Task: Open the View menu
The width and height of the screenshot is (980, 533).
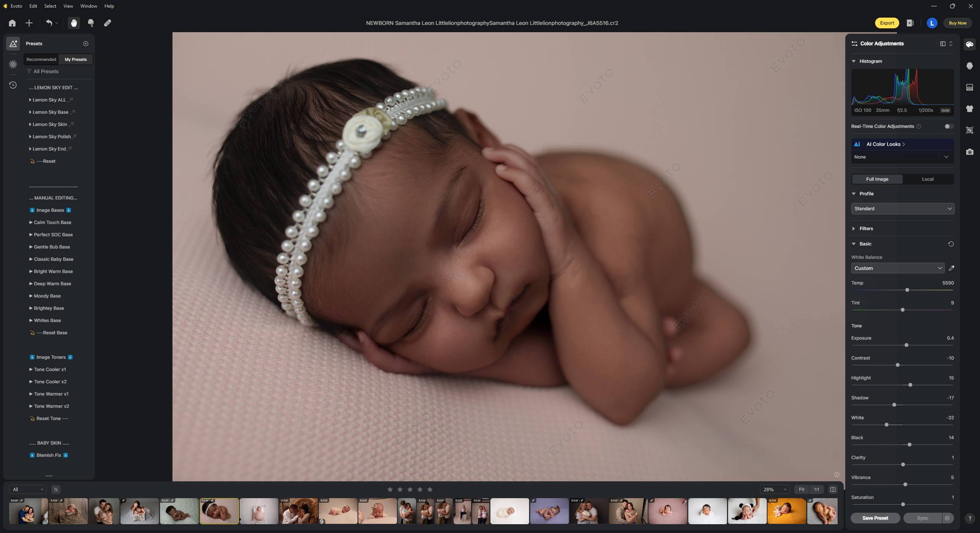Action: coord(68,6)
